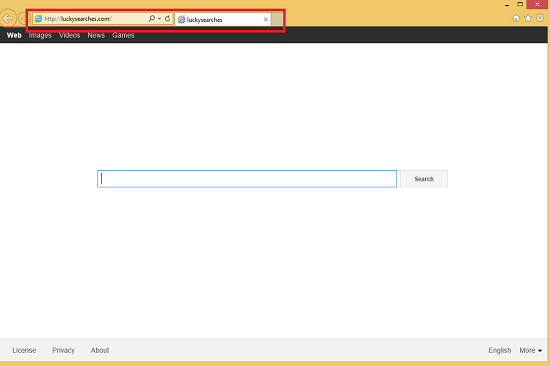The width and height of the screenshot is (550, 366).
Task: Close the luckysearches tab
Action: point(266,19)
